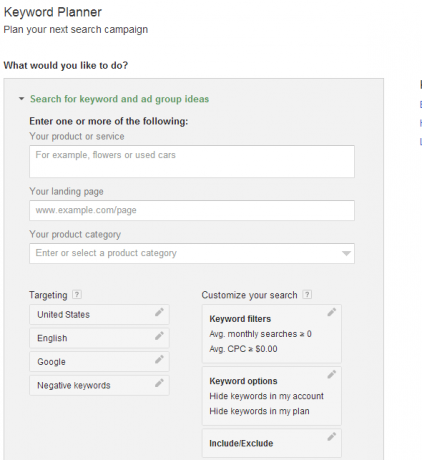Select the product category combo box field

(192, 253)
